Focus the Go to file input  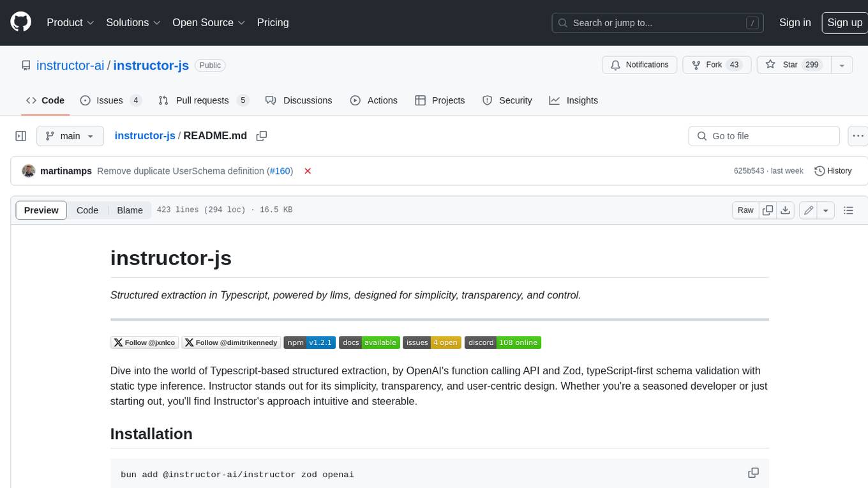tap(764, 136)
